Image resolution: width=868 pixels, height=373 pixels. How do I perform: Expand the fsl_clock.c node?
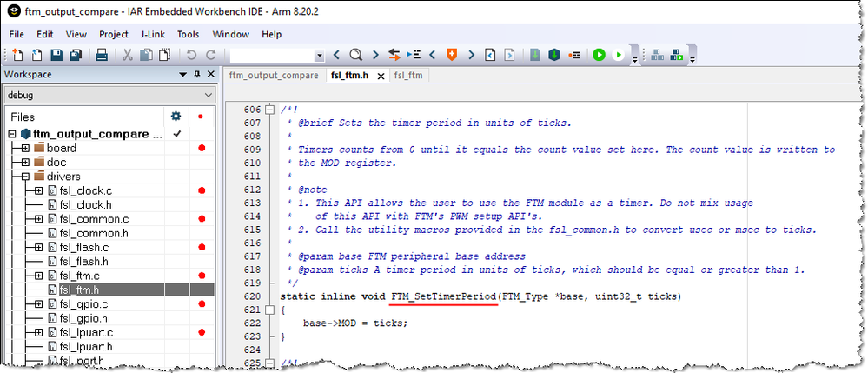point(38,191)
